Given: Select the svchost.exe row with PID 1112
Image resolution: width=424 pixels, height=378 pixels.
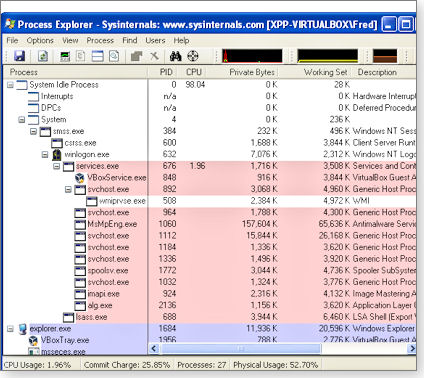Looking at the screenshot, I should (209, 236).
